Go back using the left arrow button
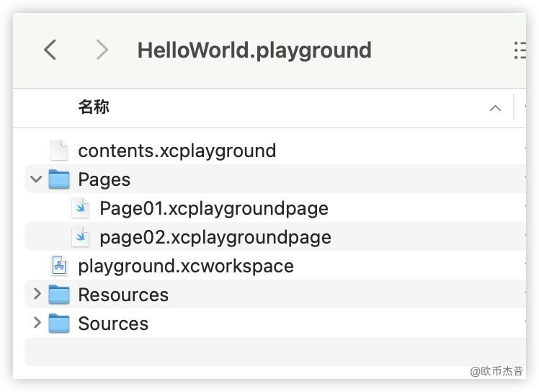This screenshot has width=539, height=392. pyautogui.click(x=50, y=50)
